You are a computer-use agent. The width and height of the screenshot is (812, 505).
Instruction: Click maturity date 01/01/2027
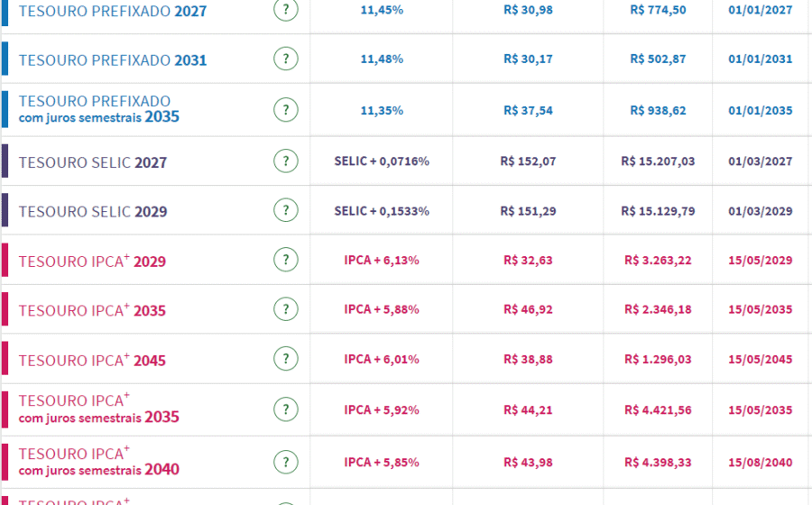point(761,10)
